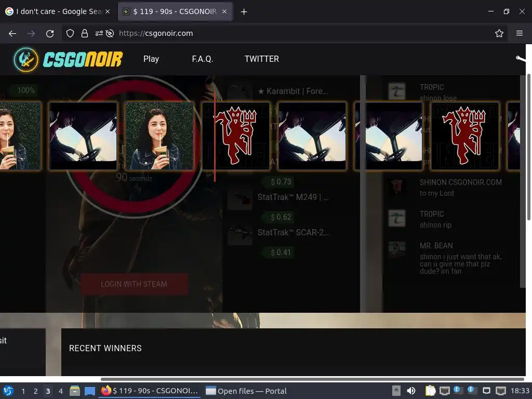The image size is (532, 399).
Task: Click the page horizontal scrollbar
Action: pyautogui.click(x=312, y=379)
